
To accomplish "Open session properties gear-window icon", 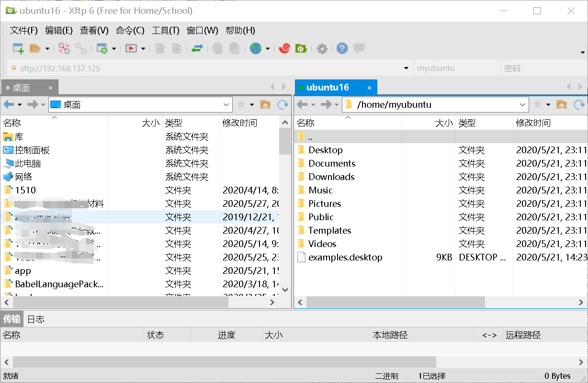I will click(x=102, y=48).
